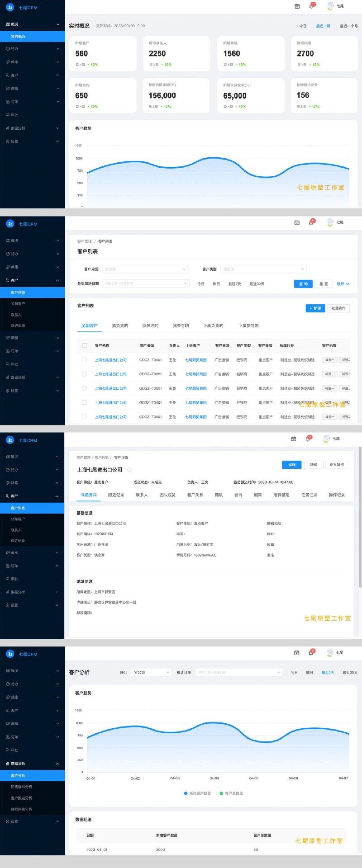This screenshot has height=868, width=362.
Task: Switch to the 下属负责的 tab
Action: click(x=213, y=325)
